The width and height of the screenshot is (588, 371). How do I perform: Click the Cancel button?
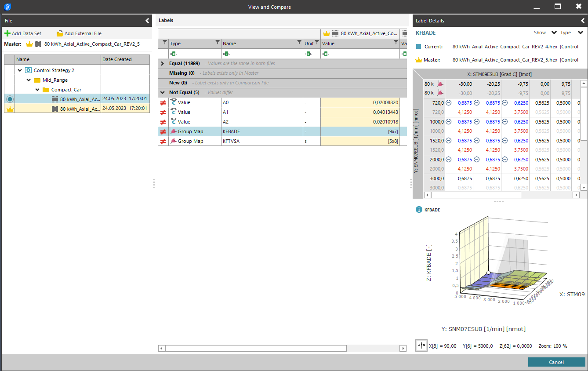556,362
